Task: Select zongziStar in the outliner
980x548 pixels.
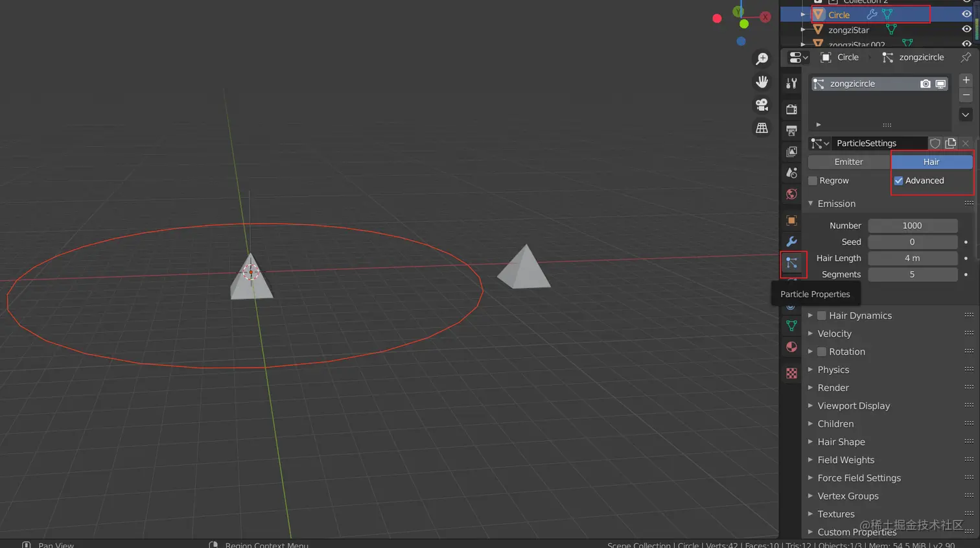Action: (848, 30)
